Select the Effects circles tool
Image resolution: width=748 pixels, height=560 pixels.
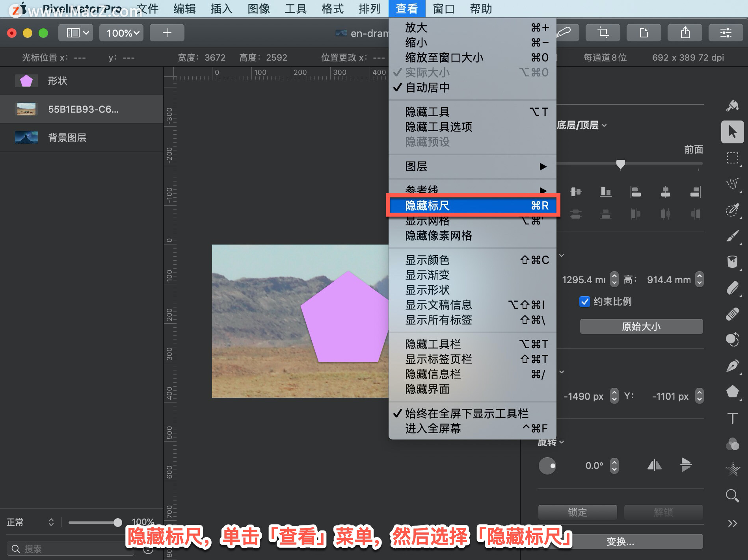click(732, 444)
